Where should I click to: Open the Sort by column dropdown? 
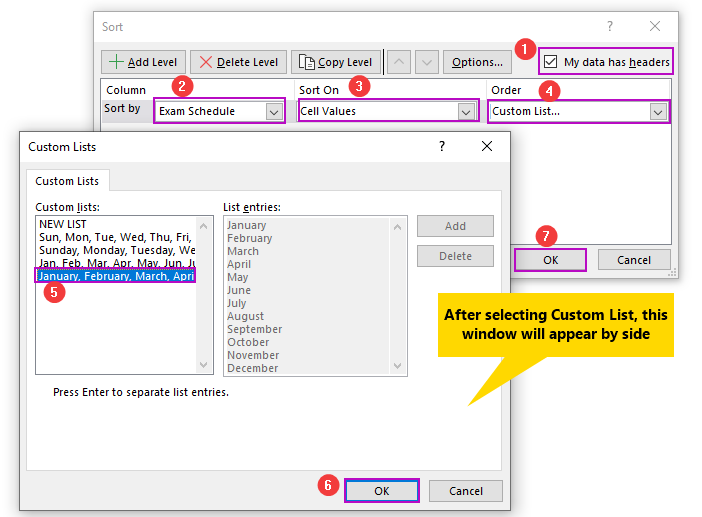tap(274, 111)
